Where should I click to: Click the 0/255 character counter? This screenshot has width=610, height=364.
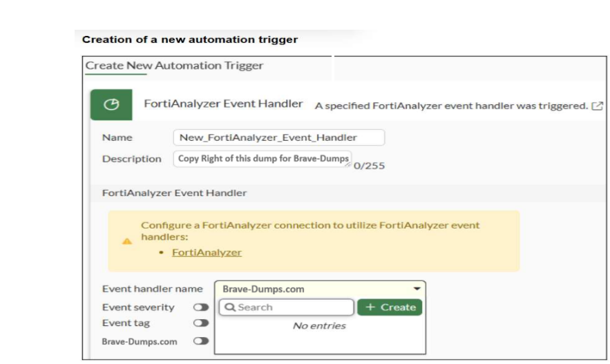click(369, 166)
